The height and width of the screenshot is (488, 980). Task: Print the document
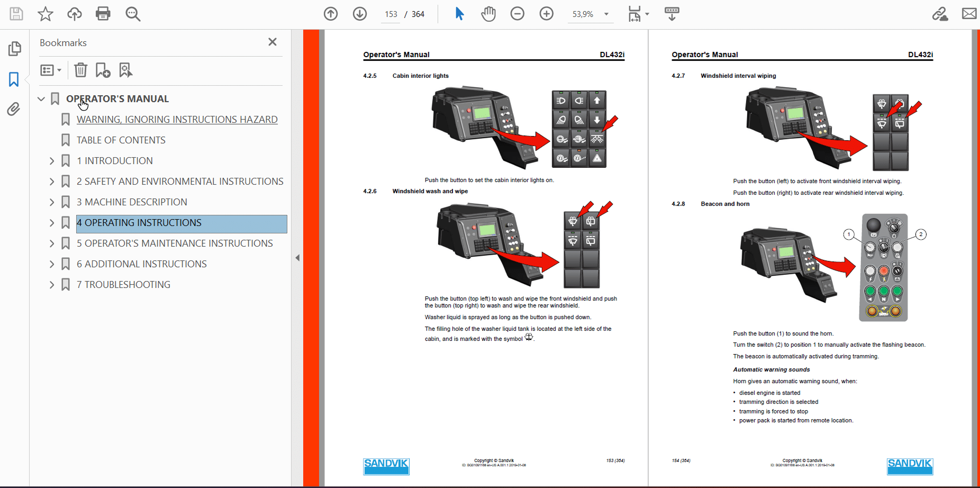(x=103, y=14)
